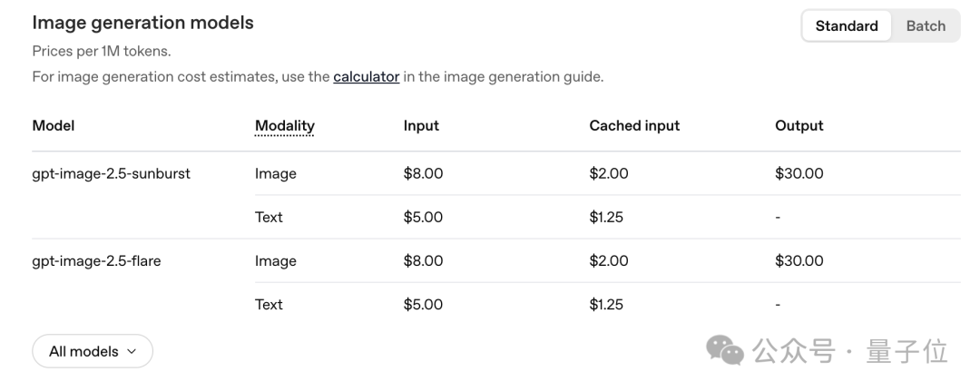980x391 pixels.
Task: Switch to Batch pricing
Action: [x=925, y=25]
